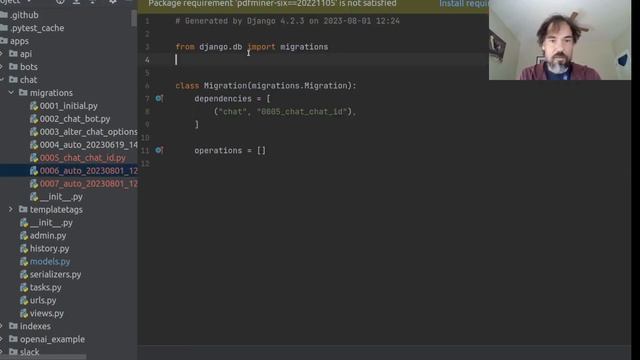Click folder icon of api

13,53
